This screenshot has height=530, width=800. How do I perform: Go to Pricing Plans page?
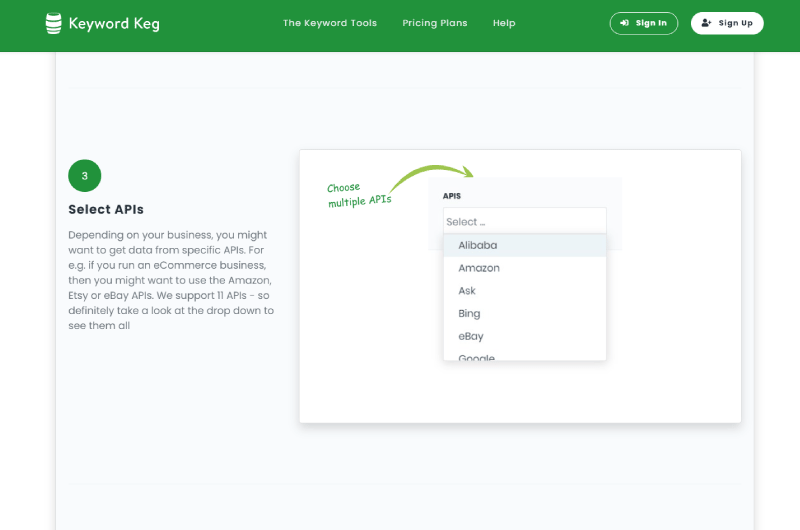[x=435, y=23]
